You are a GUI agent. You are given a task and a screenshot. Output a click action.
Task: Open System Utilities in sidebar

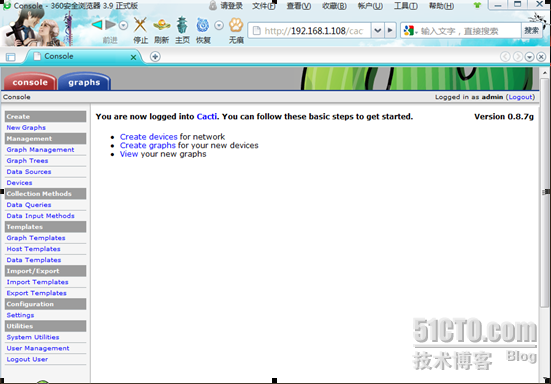tap(33, 337)
